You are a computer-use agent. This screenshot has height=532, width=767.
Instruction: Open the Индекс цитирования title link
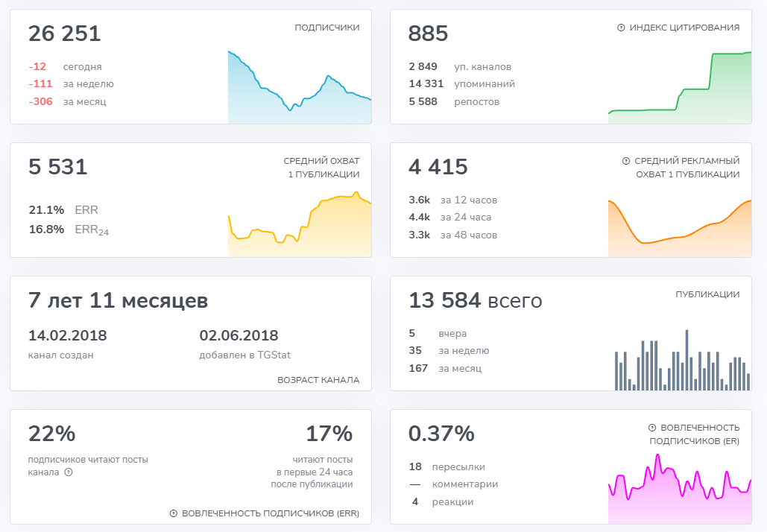tap(684, 28)
